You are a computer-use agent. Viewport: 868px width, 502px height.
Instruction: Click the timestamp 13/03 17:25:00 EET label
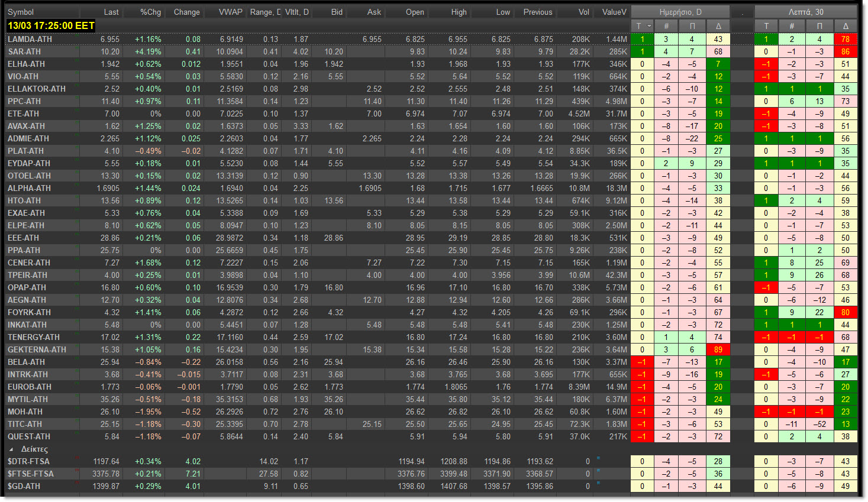tap(51, 25)
